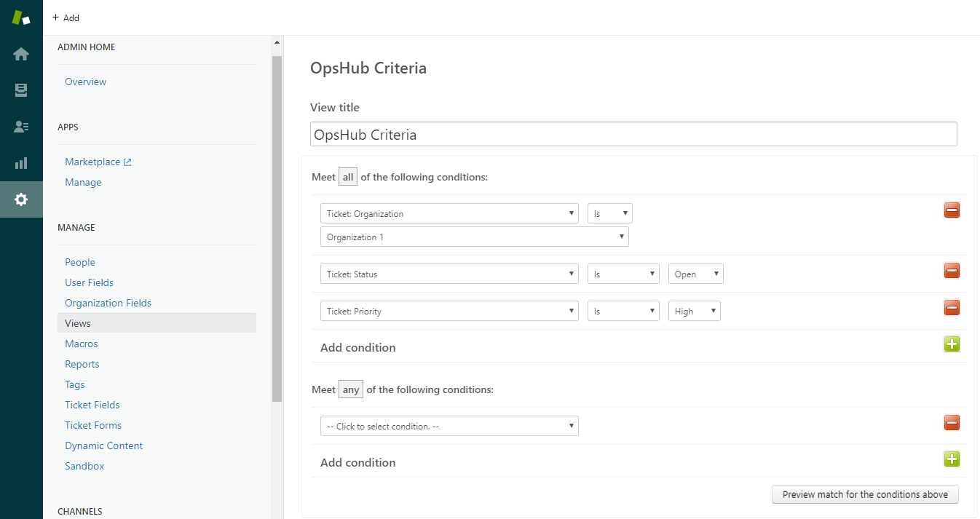Select the Admin gear icon
The height and width of the screenshot is (519, 980).
21,199
